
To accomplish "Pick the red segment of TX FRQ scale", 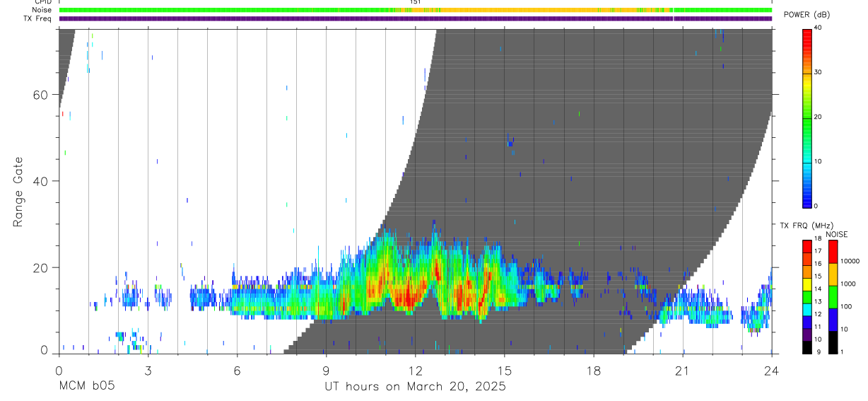I will pyautogui.click(x=807, y=247).
